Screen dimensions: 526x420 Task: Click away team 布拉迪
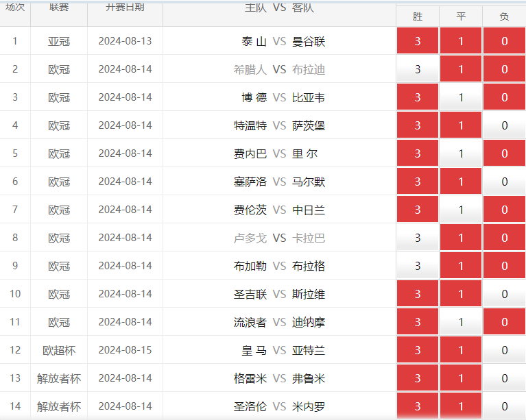pos(309,70)
